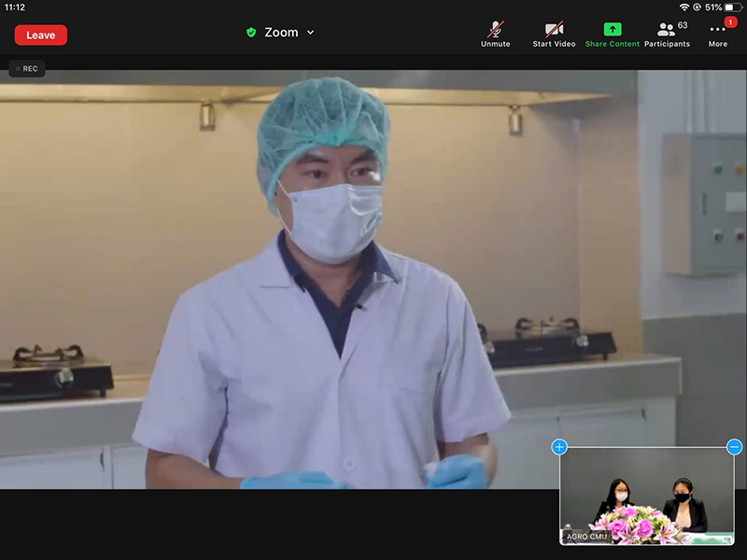Expand the thumbnail with the plus button

point(559,447)
